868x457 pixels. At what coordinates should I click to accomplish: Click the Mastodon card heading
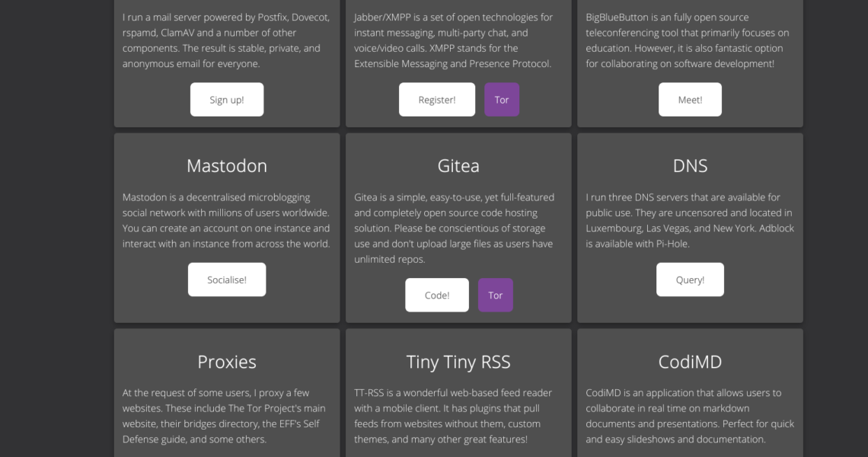(227, 166)
